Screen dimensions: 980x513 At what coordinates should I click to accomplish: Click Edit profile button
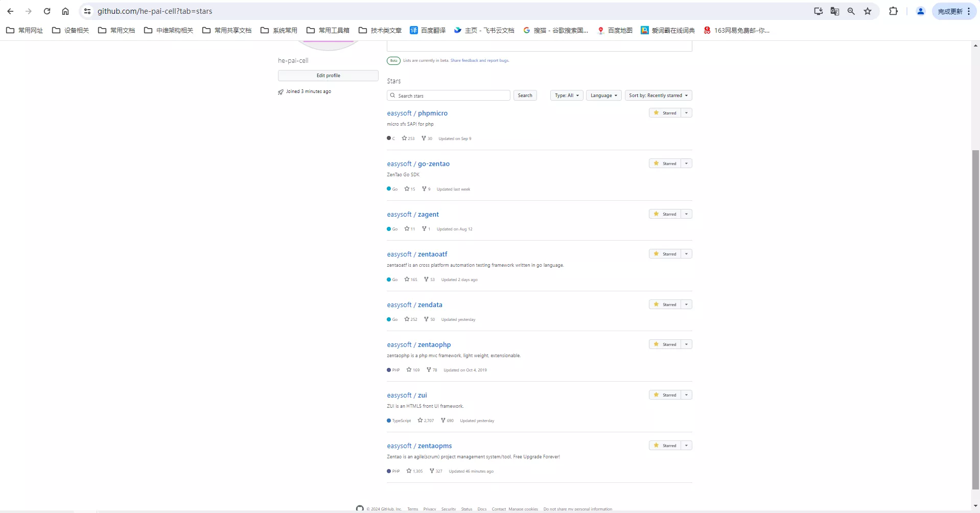pos(328,76)
